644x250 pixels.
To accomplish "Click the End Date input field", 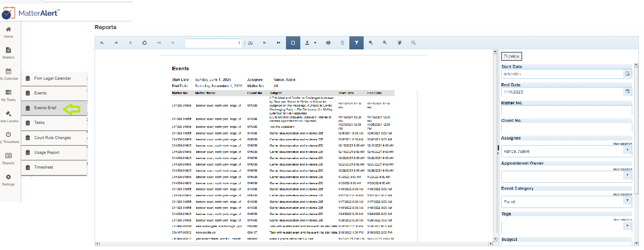I will coord(562,92).
